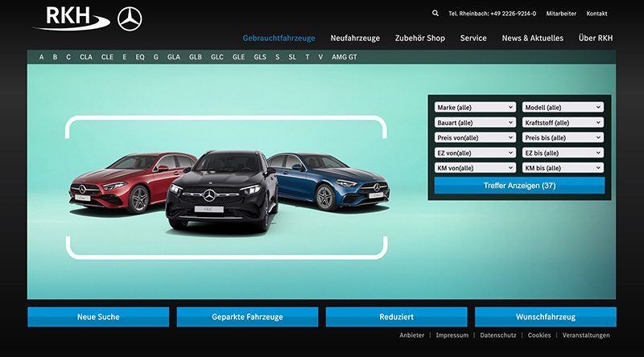Expand the Bauart (alle) dropdown
This screenshot has width=644, height=357.
click(475, 122)
